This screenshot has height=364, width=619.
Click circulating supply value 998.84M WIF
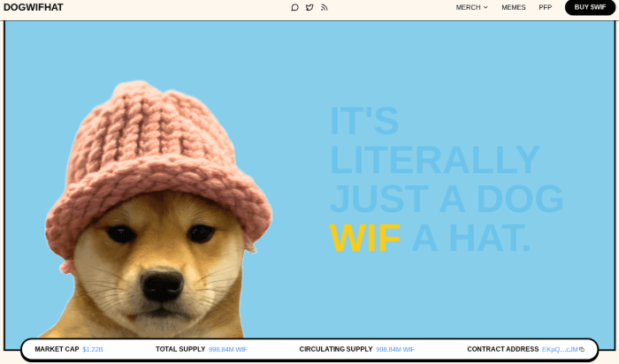click(395, 349)
